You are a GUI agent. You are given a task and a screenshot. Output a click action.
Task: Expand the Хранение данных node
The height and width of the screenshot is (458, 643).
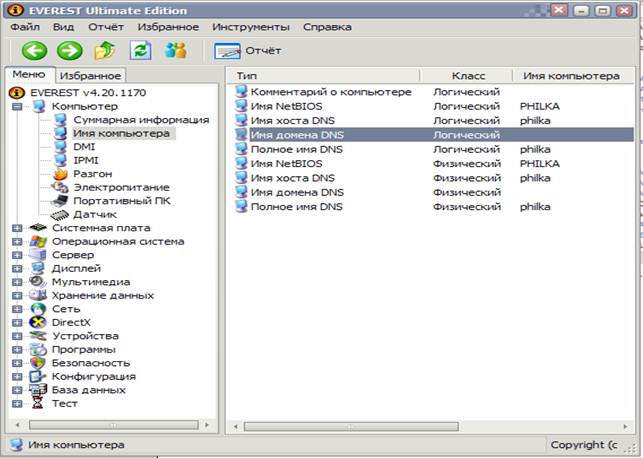click(x=17, y=296)
